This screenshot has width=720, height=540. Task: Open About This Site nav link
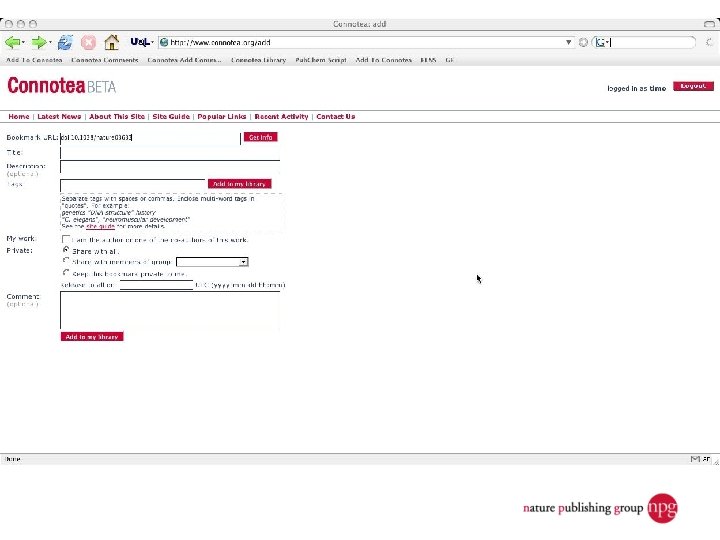click(x=117, y=117)
